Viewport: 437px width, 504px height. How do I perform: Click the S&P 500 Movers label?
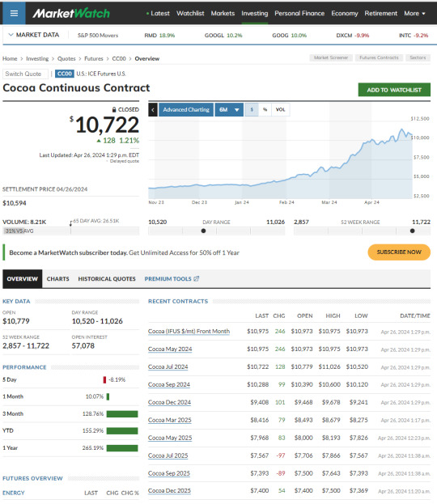tap(98, 35)
